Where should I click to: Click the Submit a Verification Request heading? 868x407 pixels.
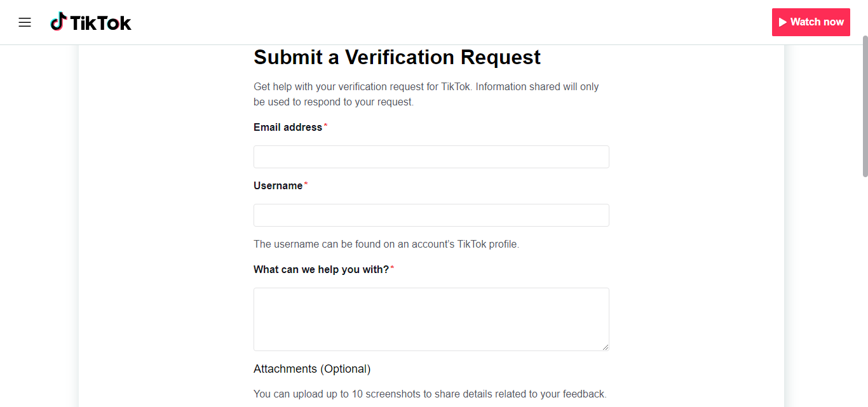click(x=397, y=57)
